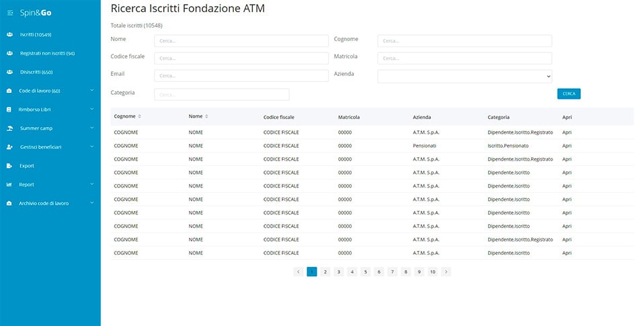644x326 pixels.
Task: Click 'Pensionati' cell in Azienda column
Action: [x=424, y=146]
